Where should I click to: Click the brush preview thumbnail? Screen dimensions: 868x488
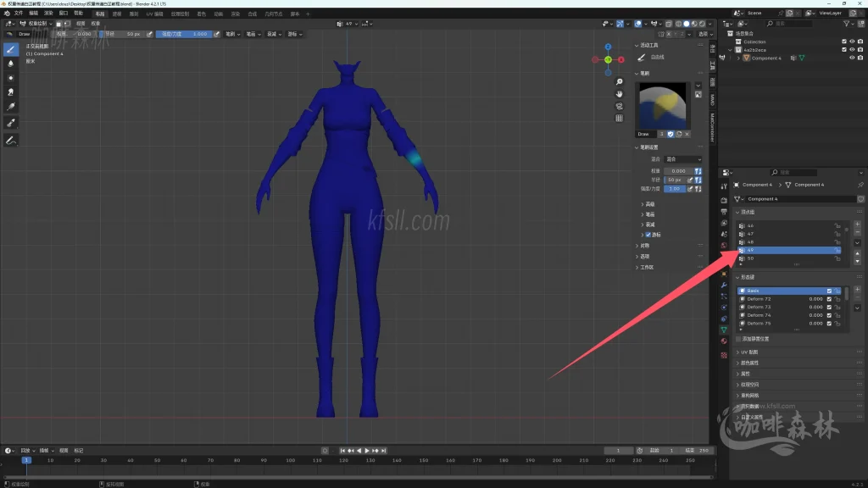[x=663, y=106]
